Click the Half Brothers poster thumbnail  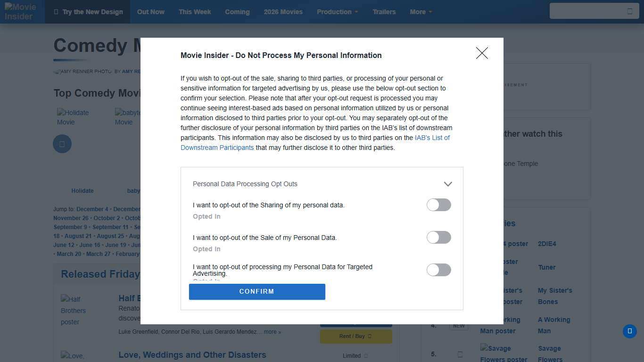pyautogui.click(x=74, y=310)
